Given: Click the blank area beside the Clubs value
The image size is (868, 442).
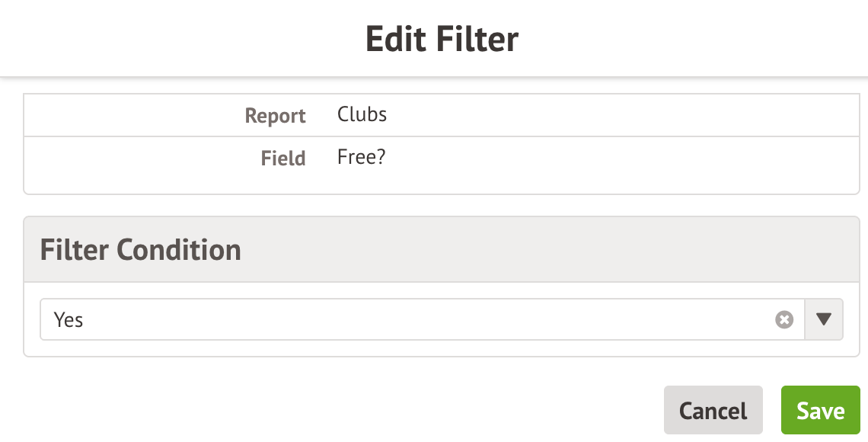Looking at the screenshot, I should point(609,115).
